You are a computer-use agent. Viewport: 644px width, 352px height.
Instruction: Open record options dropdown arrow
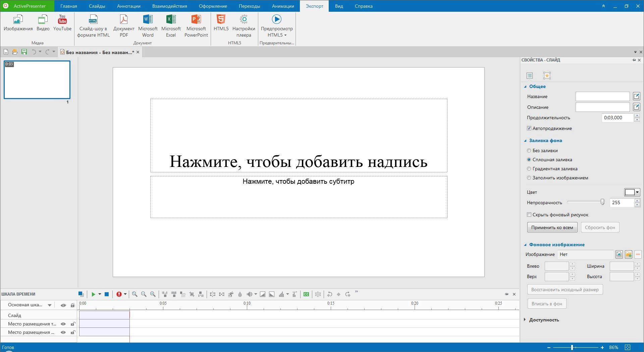(125, 294)
